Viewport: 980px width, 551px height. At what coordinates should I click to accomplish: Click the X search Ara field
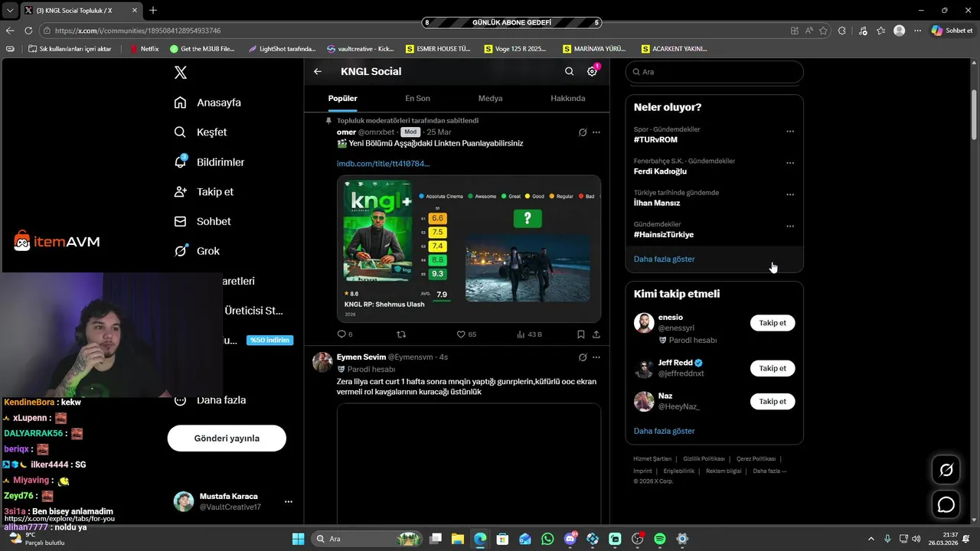pyautogui.click(x=714, y=72)
